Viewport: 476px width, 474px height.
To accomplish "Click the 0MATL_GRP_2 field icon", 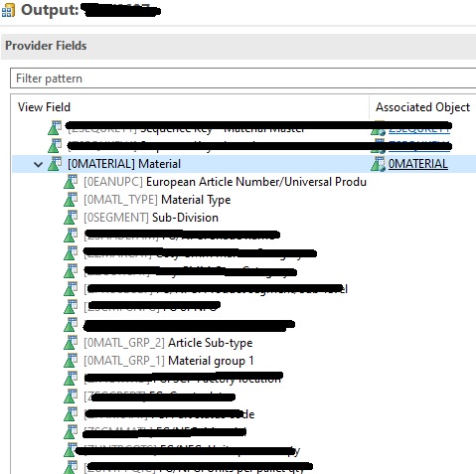I will click(x=71, y=343).
